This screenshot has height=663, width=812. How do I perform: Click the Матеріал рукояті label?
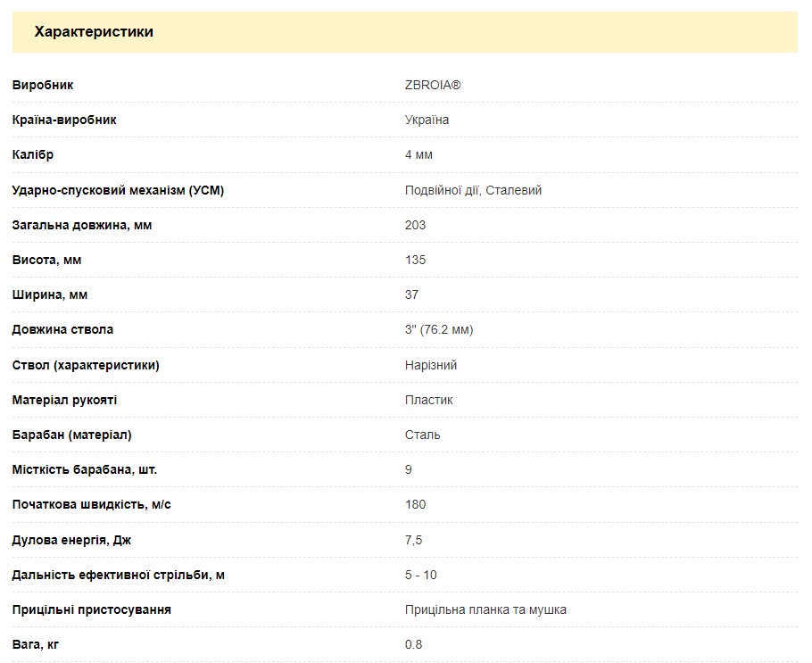(64, 400)
